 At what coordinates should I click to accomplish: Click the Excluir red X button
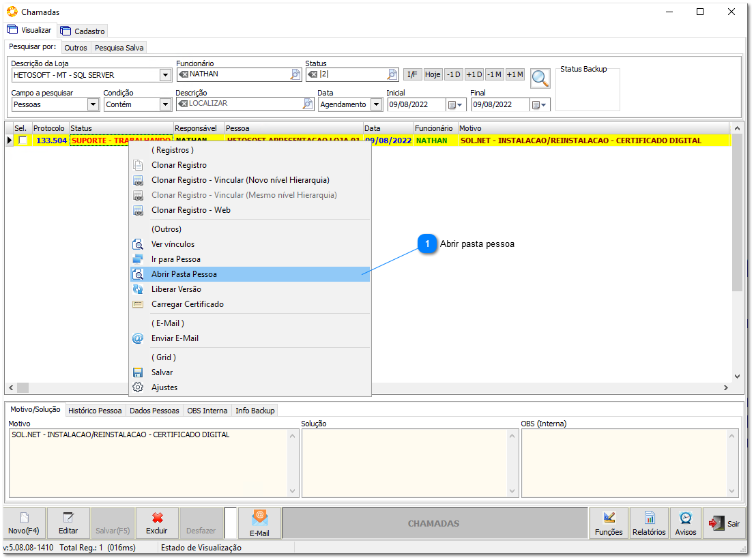point(157,523)
